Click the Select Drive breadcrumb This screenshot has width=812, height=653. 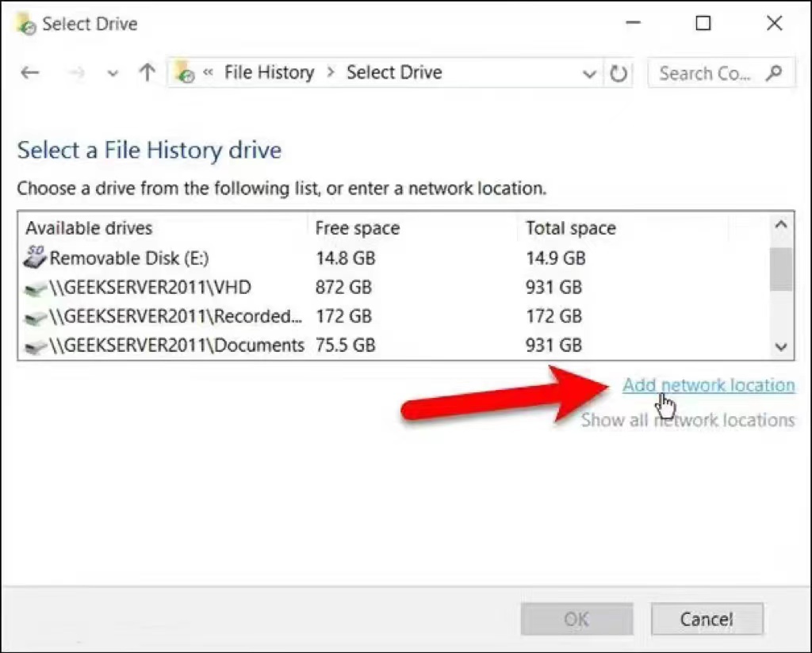point(394,73)
